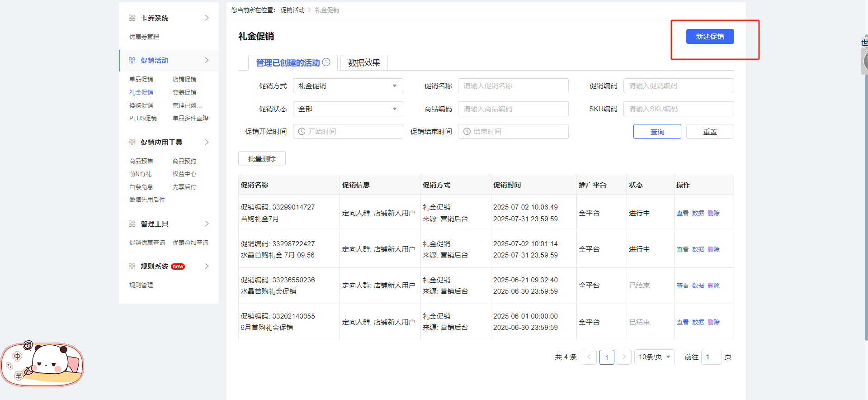Open the 促销方式 dropdown
The width and height of the screenshot is (868, 400).
pyautogui.click(x=348, y=86)
